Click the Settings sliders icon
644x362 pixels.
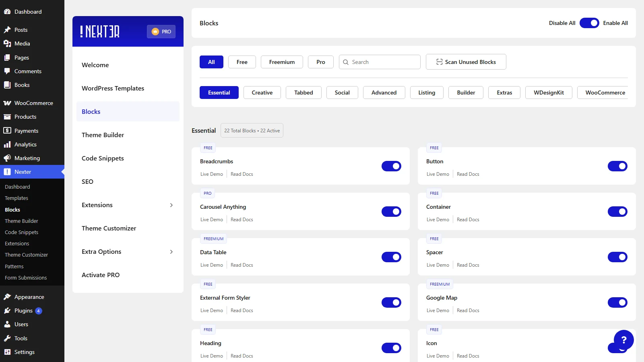pyautogui.click(x=7, y=352)
